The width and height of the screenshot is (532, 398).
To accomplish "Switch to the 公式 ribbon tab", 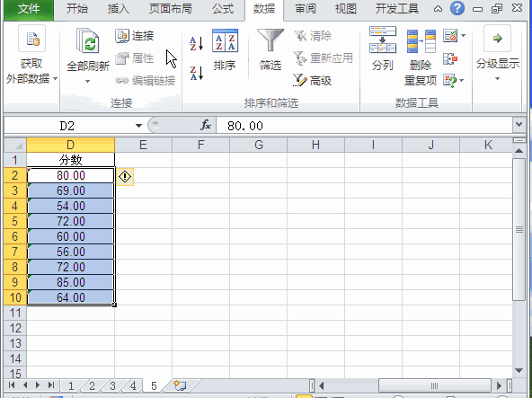I will coord(223,9).
